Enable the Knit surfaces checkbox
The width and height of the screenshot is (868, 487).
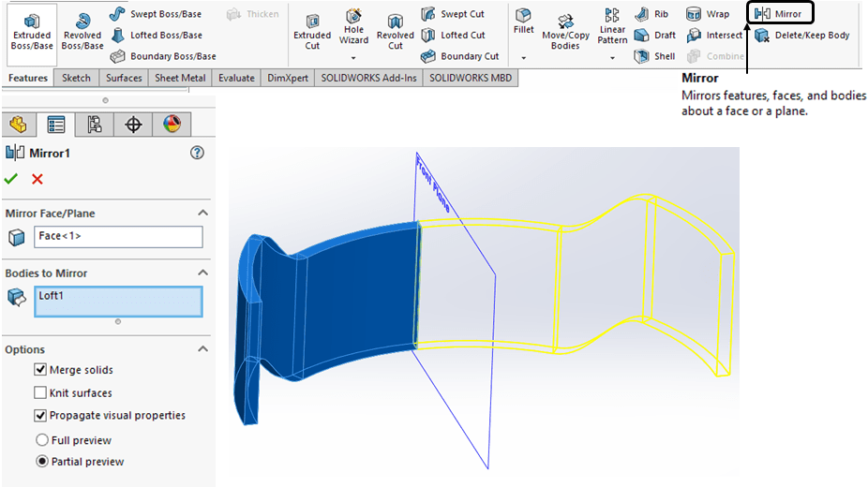click(x=40, y=393)
